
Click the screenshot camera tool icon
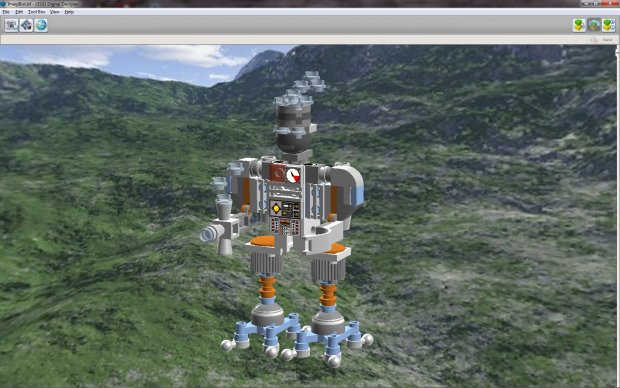(11, 25)
